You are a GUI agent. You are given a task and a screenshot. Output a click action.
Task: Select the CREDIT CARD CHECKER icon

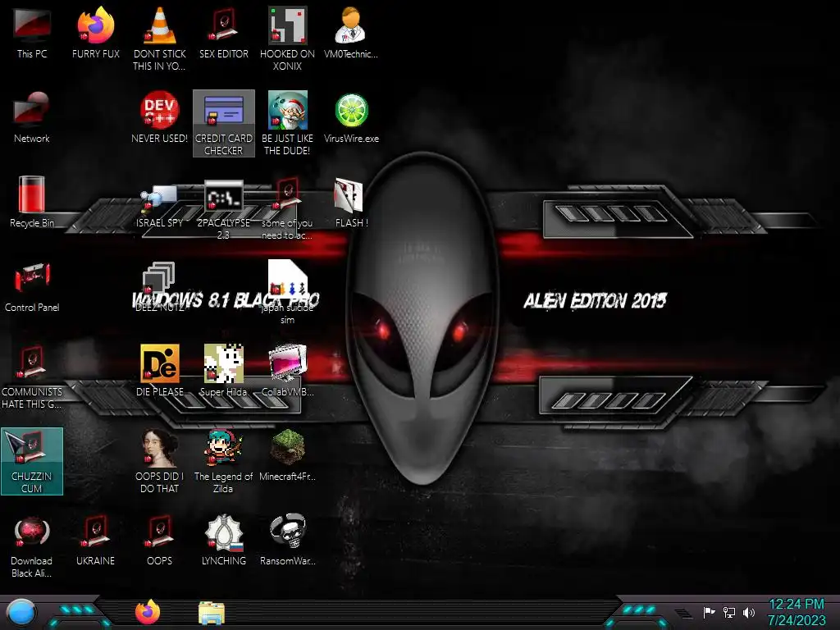pos(224,123)
